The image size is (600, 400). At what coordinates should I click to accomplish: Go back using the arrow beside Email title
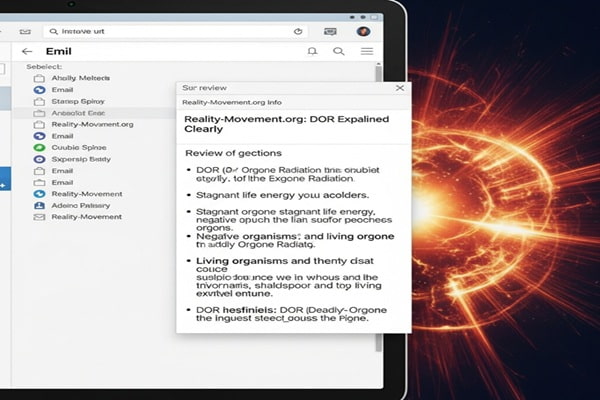(x=26, y=51)
